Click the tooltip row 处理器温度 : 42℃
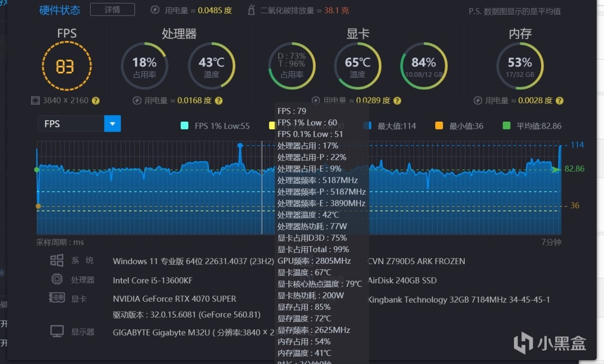 [308, 215]
